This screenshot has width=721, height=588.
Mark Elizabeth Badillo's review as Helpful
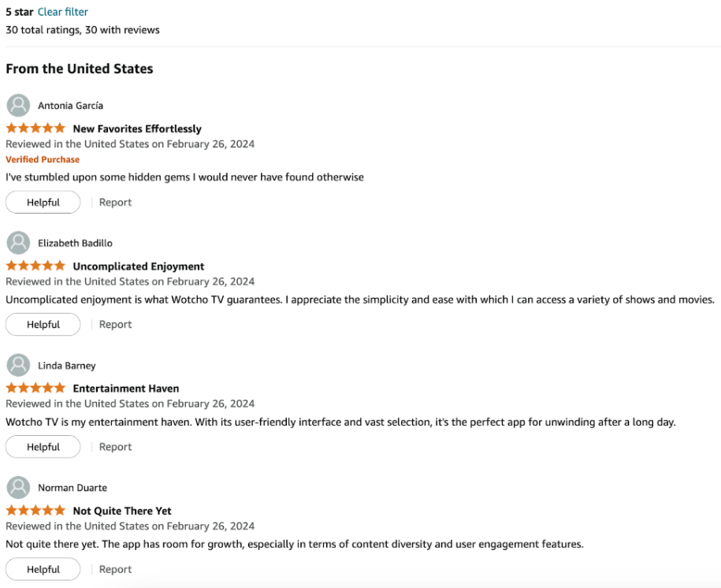coord(43,325)
